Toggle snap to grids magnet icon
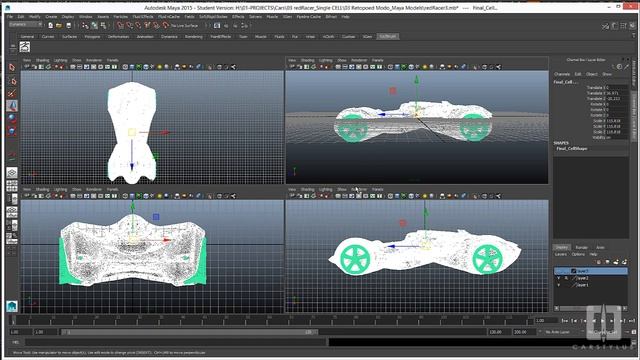 120,25
